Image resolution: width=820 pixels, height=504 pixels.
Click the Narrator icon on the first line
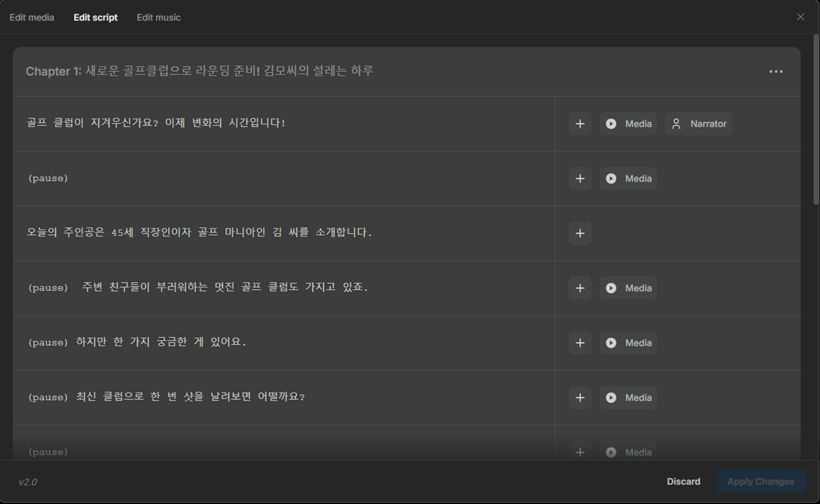(x=698, y=124)
